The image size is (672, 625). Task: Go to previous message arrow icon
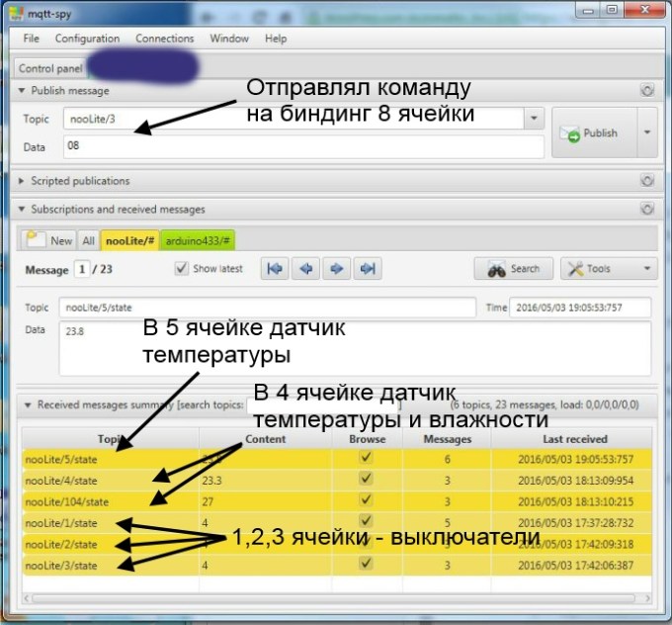pos(306,269)
